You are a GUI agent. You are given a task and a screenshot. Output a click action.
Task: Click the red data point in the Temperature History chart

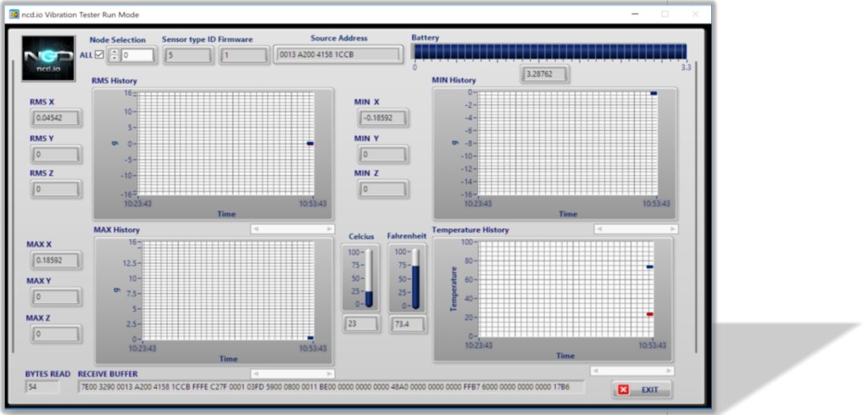tap(650, 314)
